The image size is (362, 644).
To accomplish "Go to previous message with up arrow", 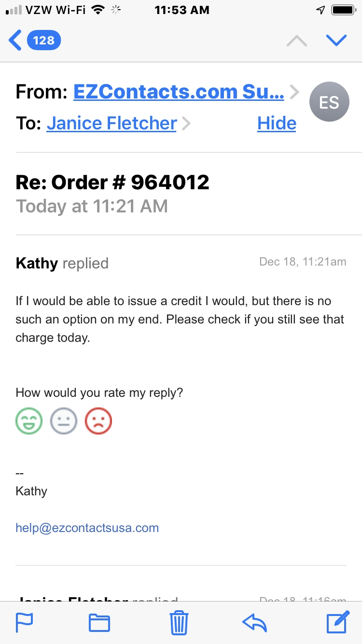I will pyautogui.click(x=296, y=40).
